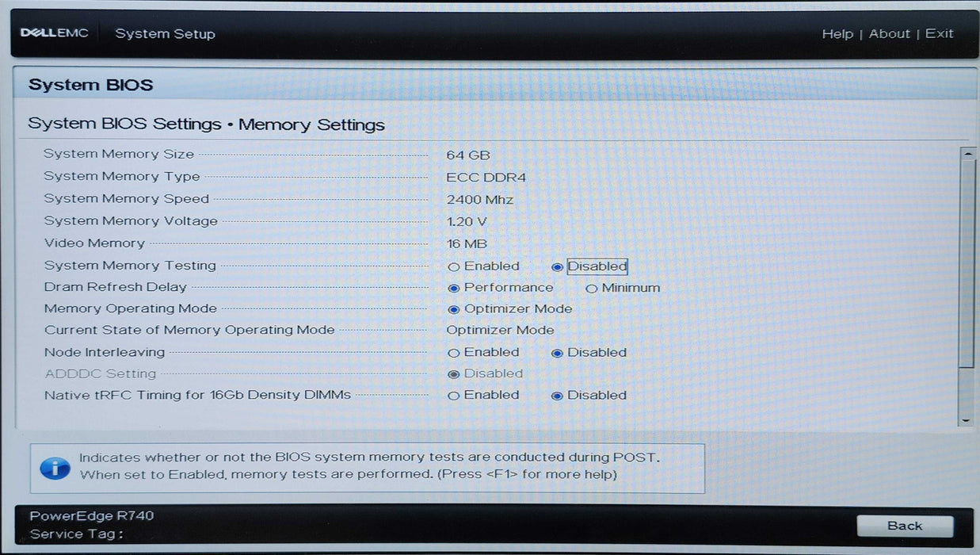Open the About link

[889, 34]
